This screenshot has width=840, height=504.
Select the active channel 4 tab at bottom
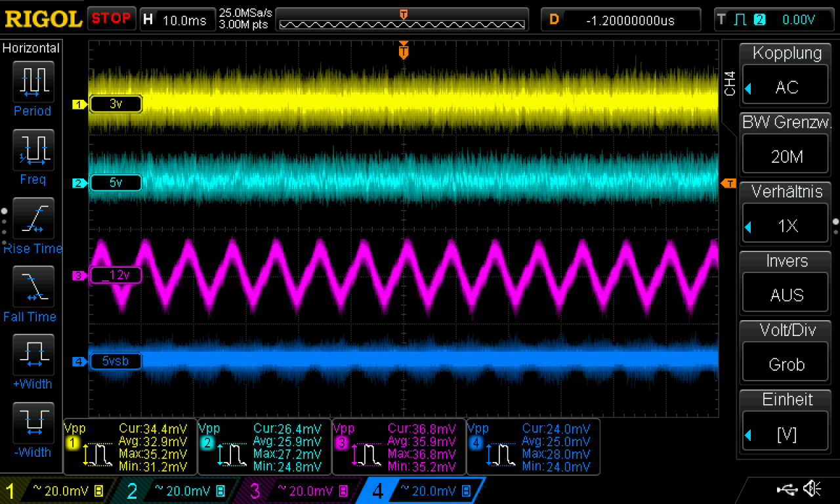(x=421, y=491)
